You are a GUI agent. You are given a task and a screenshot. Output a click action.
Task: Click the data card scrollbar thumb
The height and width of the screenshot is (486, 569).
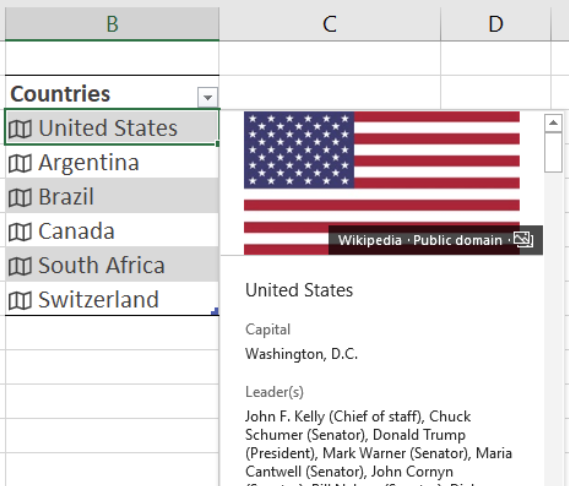click(553, 152)
